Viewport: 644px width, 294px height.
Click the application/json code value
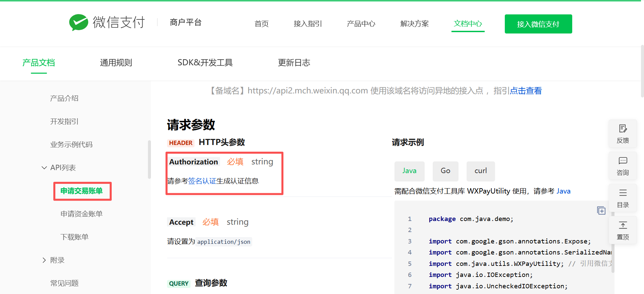[x=224, y=242]
